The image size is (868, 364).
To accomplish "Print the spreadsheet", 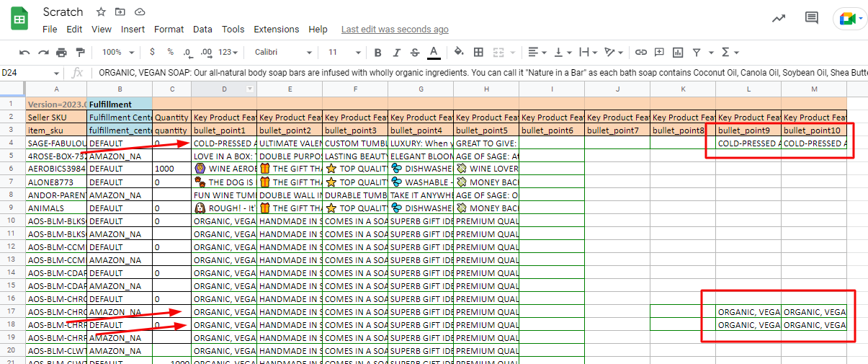I will click(61, 53).
